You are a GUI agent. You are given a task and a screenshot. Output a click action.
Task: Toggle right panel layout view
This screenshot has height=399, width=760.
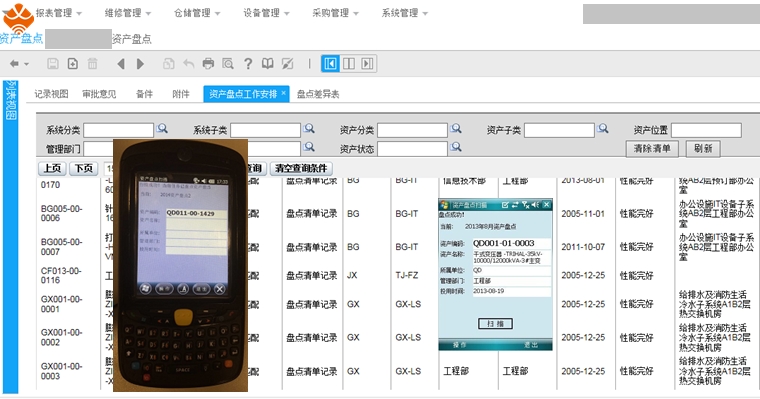[x=367, y=64]
